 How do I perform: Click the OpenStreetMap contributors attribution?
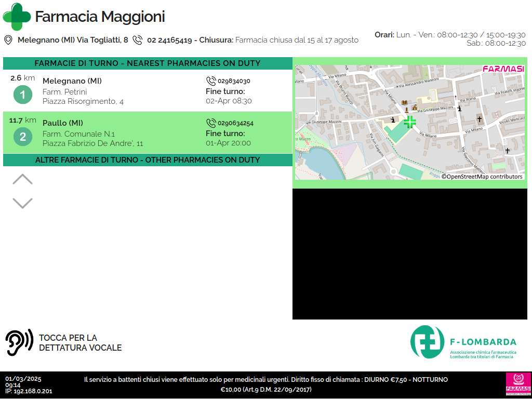482,177
